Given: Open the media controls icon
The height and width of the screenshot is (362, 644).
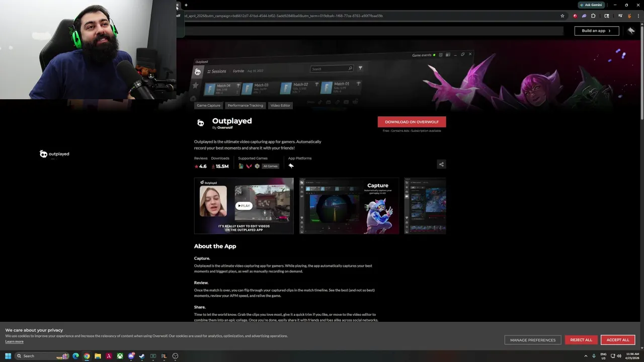Looking at the screenshot, I should click(620, 16).
